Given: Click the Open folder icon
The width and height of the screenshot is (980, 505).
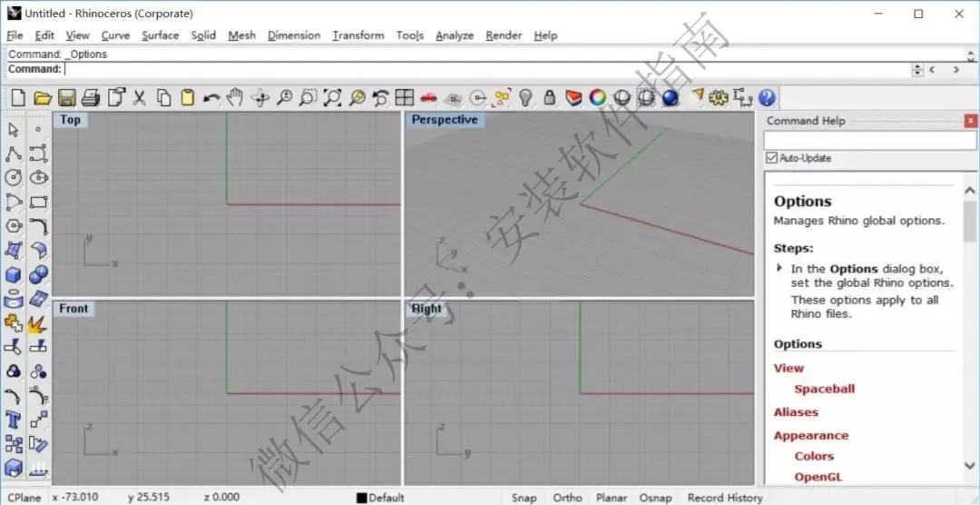Looking at the screenshot, I should click(43, 97).
